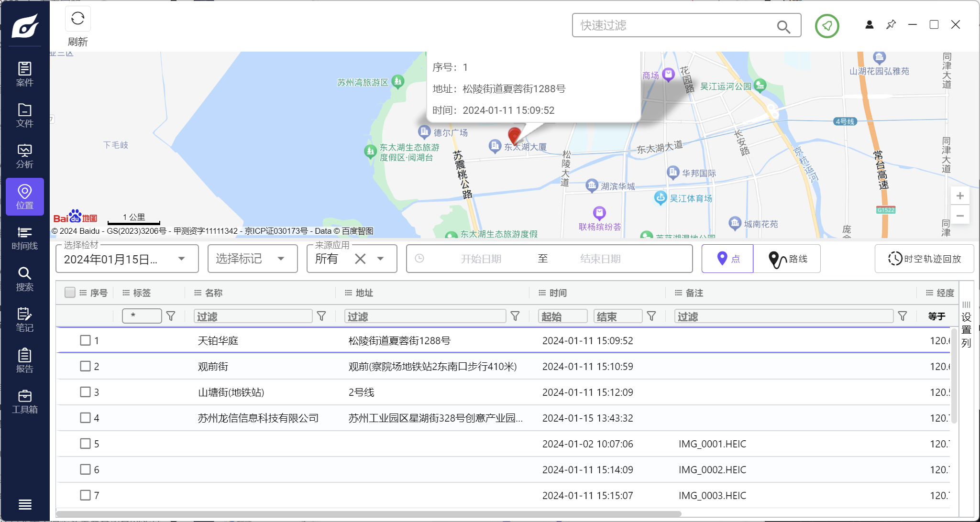Check the checkbox for row 3 山塘街
This screenshot has width=980, height=522.
(85, 392)
